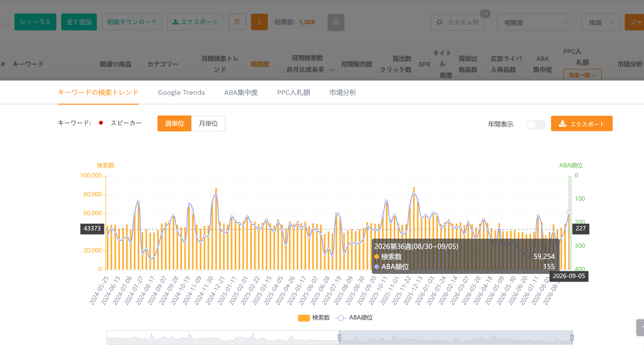
Task: Click the 需給比 column header
Action: (x=468, y=59)
